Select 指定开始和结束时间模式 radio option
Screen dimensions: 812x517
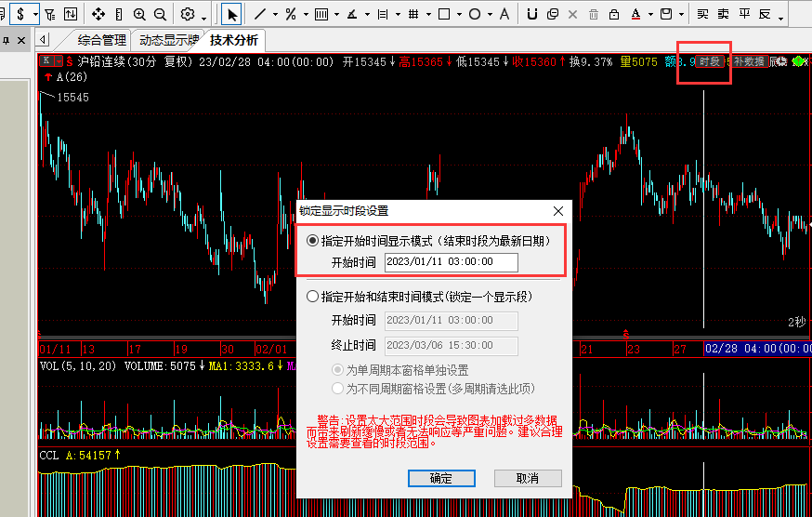(x=313, y=297)
